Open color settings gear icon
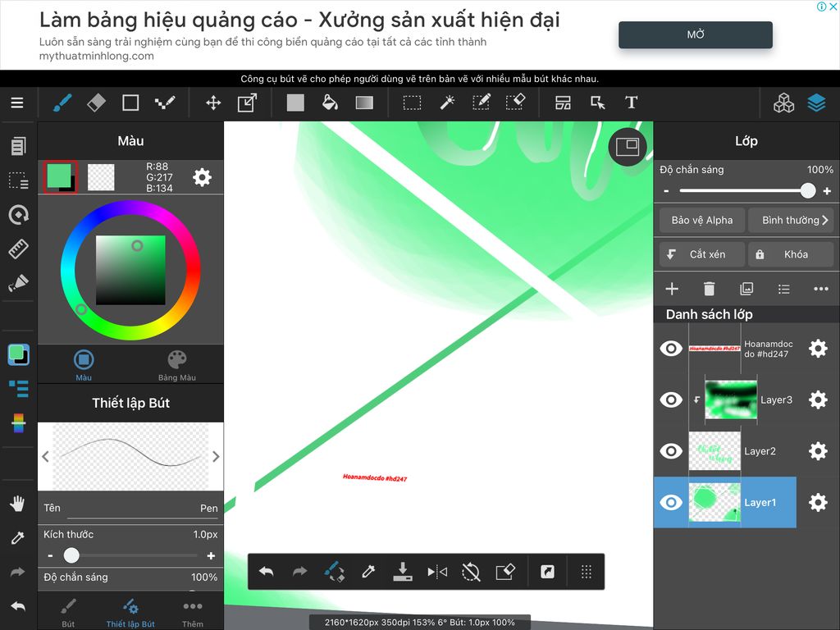The width and height of the screenshot is (840, 630). point(202,177)
